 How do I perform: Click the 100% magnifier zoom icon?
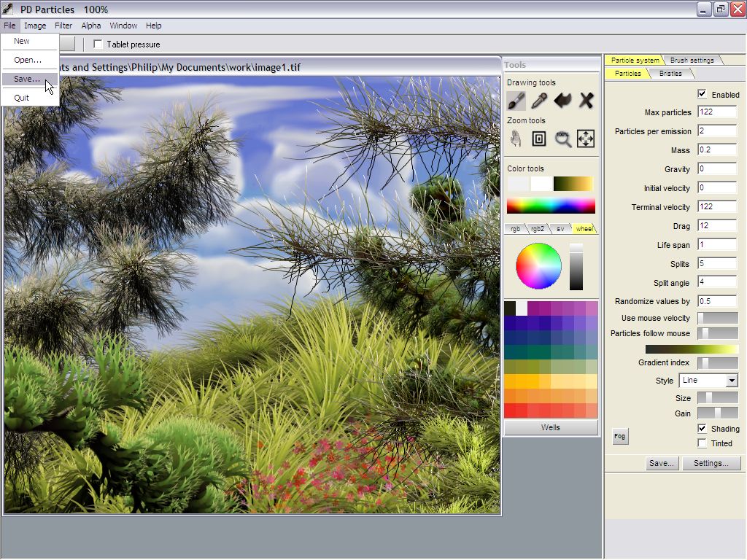(x=562, y=139)
